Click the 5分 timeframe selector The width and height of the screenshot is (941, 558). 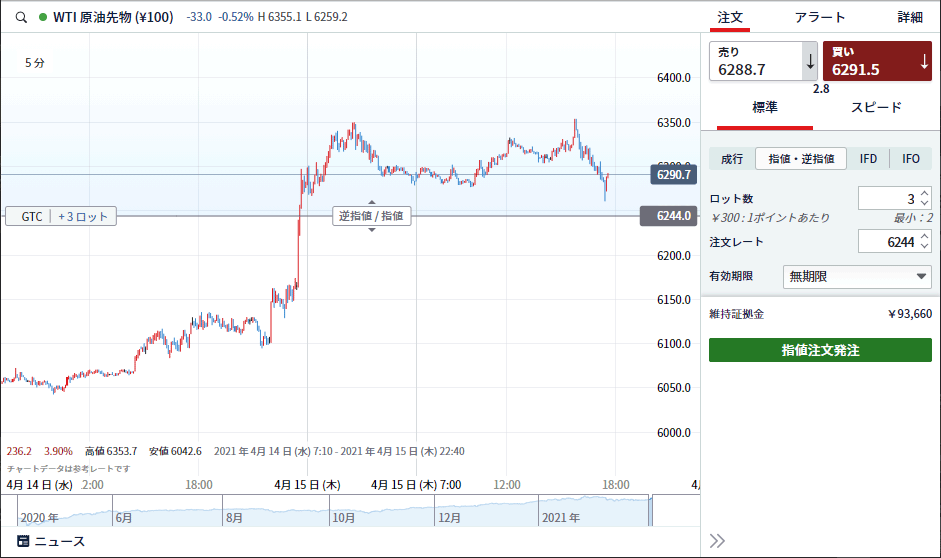(x=35, y=62)
